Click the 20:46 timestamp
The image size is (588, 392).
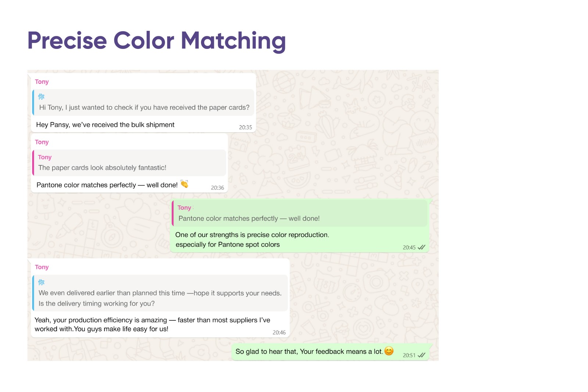click(x=279, y=332)
